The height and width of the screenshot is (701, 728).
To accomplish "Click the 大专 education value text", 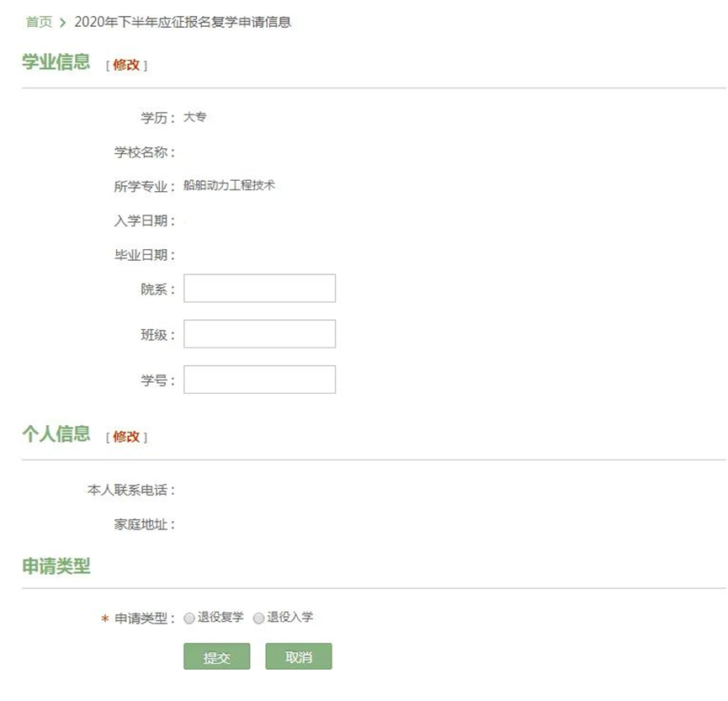I will [x=194, y=117].
